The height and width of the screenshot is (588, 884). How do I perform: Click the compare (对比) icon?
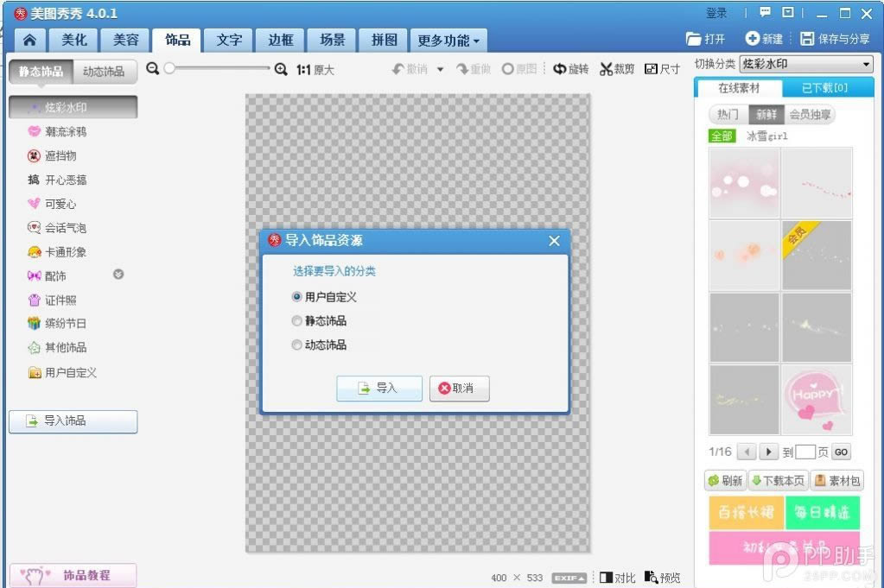(617, 578)
